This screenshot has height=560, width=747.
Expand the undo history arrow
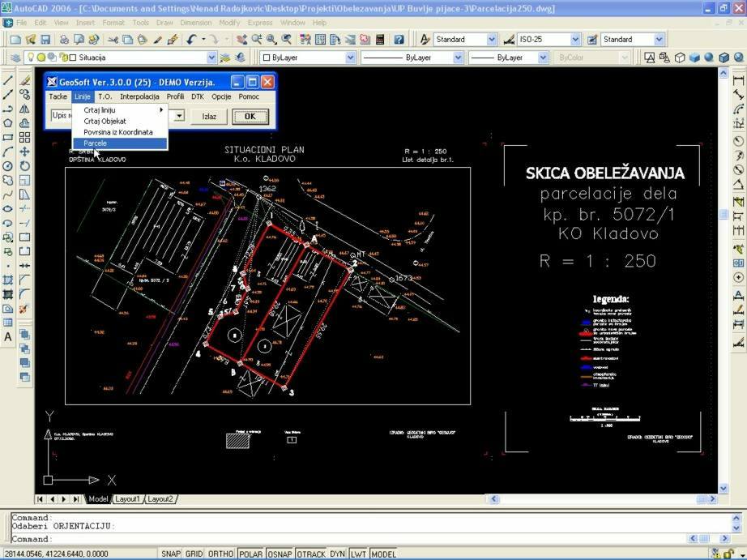click(x=203, y=40)
